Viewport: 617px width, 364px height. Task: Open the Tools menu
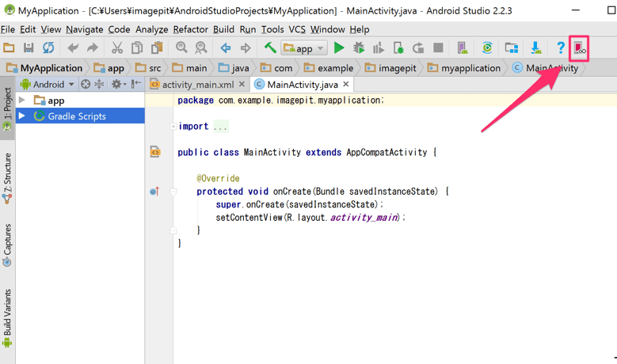tap(272, 29)
